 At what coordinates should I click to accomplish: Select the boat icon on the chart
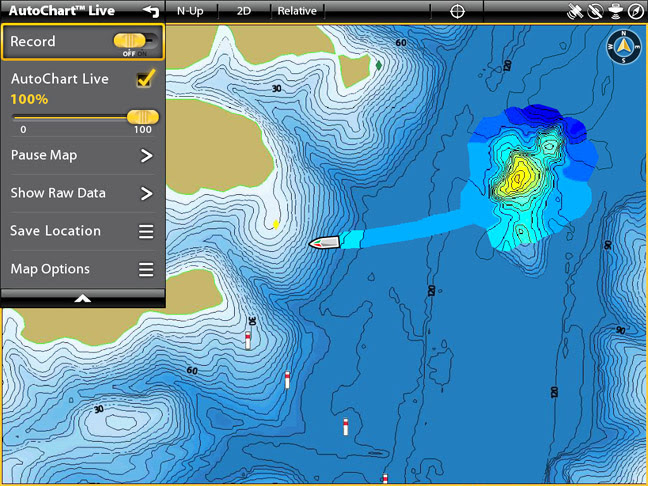coord(324,243)
